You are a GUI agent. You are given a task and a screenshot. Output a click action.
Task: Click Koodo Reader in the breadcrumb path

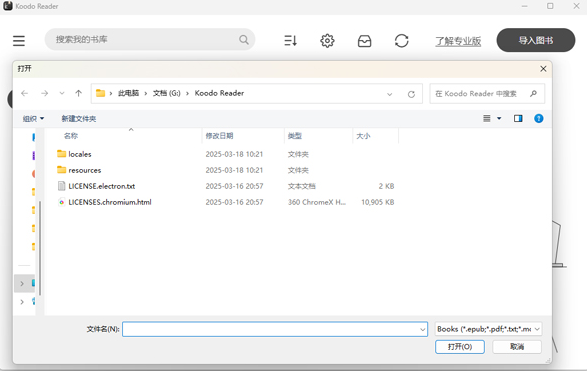point(219,93)
